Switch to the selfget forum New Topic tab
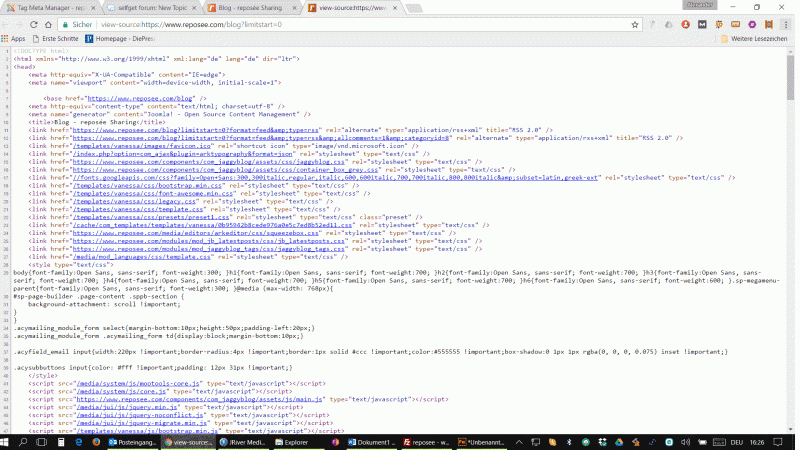The width and height of the screenshot is (800, 450). [x=148, y=7]
